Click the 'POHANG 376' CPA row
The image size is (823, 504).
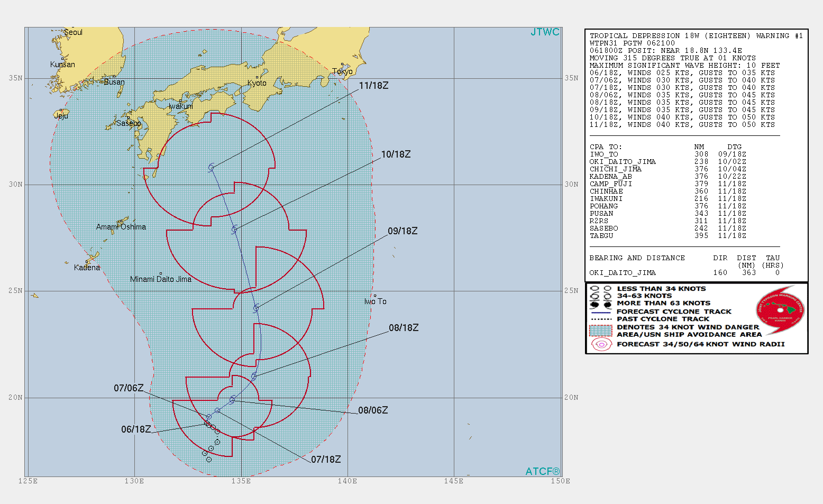point(668,206)
